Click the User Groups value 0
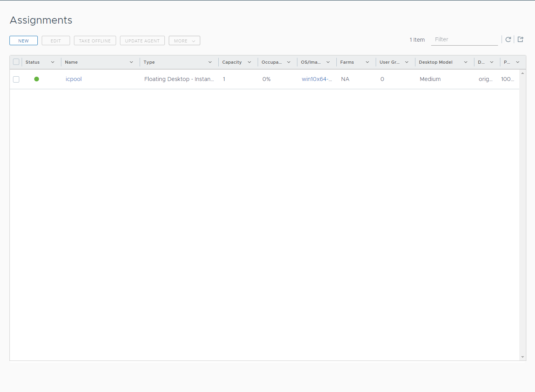The image size is (535, 392). (x=382, y=79)
